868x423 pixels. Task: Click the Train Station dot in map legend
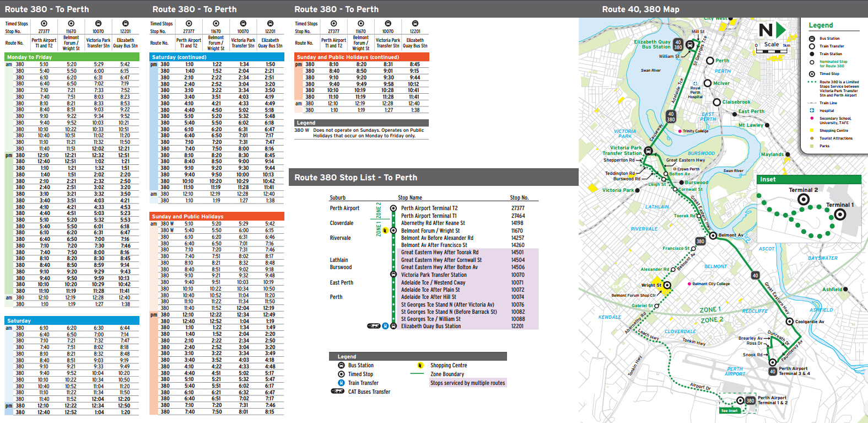(x=812, y=54)
